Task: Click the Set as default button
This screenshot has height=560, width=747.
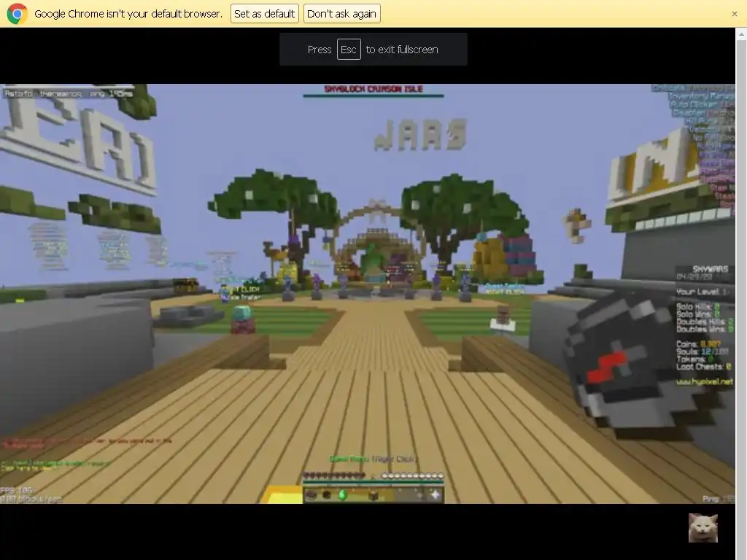Action: pos(264,14)
